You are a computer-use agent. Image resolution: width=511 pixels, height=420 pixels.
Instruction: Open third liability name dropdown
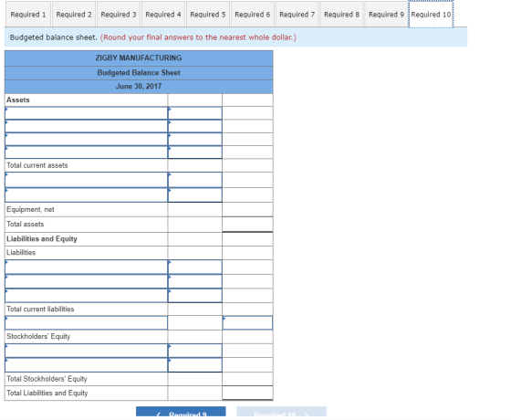click(x=87, y=296)
